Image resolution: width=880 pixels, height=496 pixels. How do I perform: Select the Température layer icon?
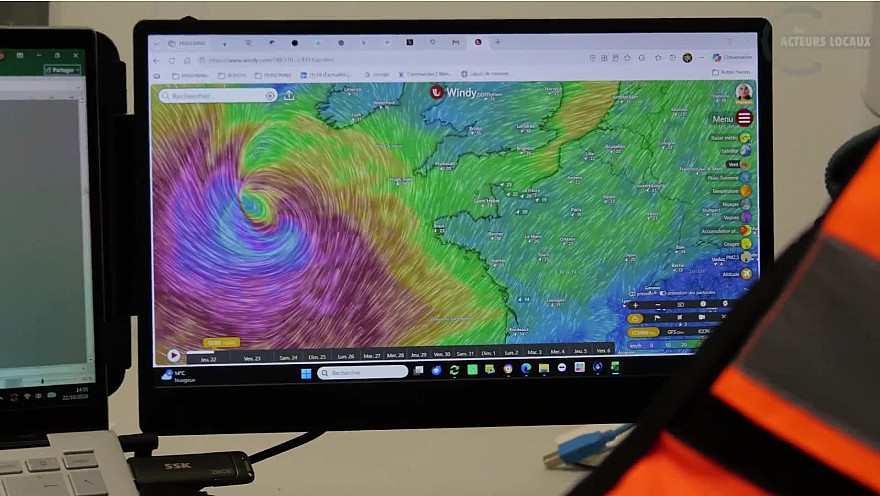745,191
